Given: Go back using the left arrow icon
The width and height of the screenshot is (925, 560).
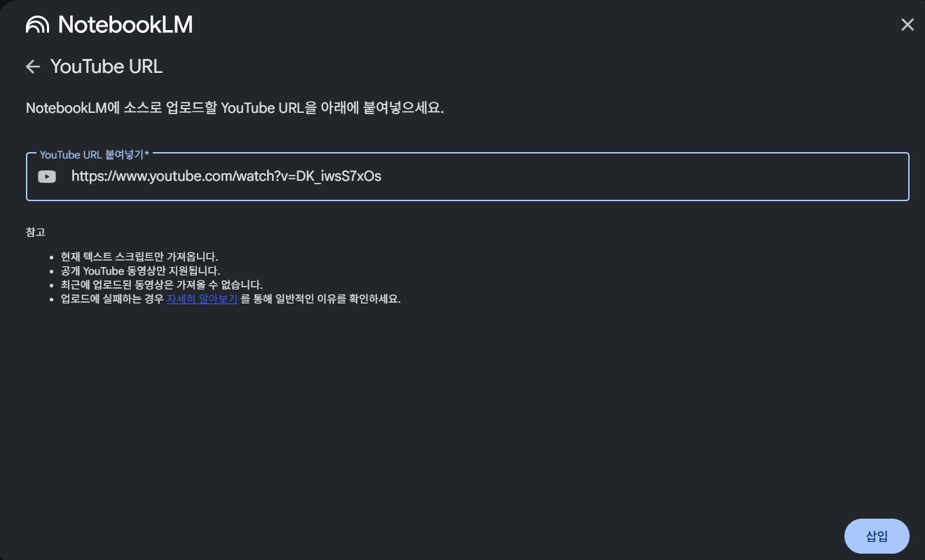Looking at the screenshot, I should tap(33, 67).
